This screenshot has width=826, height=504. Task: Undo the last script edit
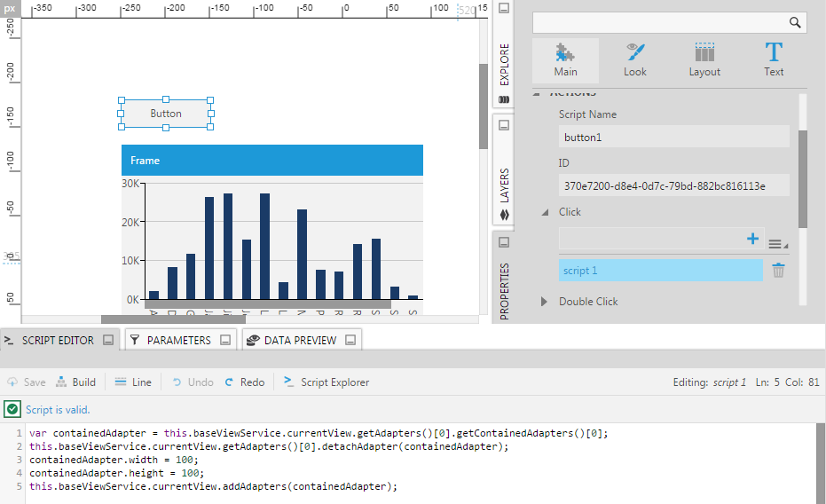click(x=193, y=382)
